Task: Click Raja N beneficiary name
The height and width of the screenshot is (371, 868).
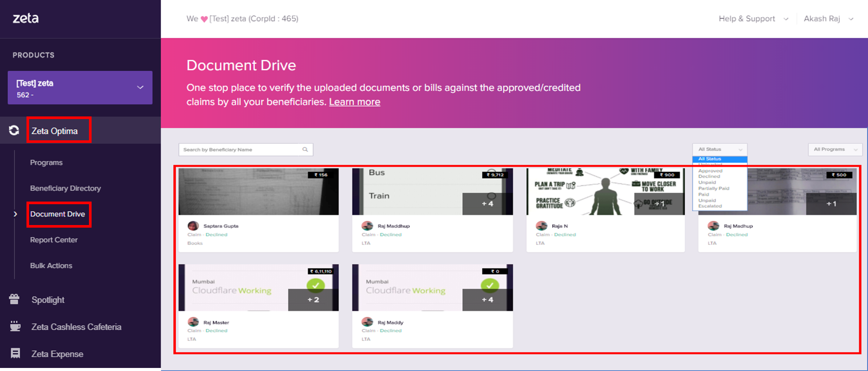Action: pyautogui.click(x=559, y=226)
